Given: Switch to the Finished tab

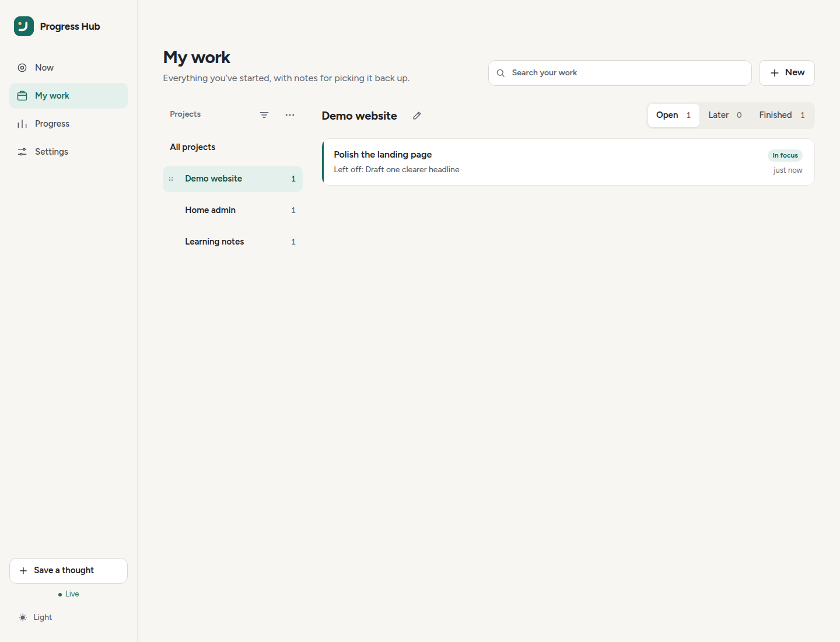Looking at the screenshot, I should tap(782, 116).
